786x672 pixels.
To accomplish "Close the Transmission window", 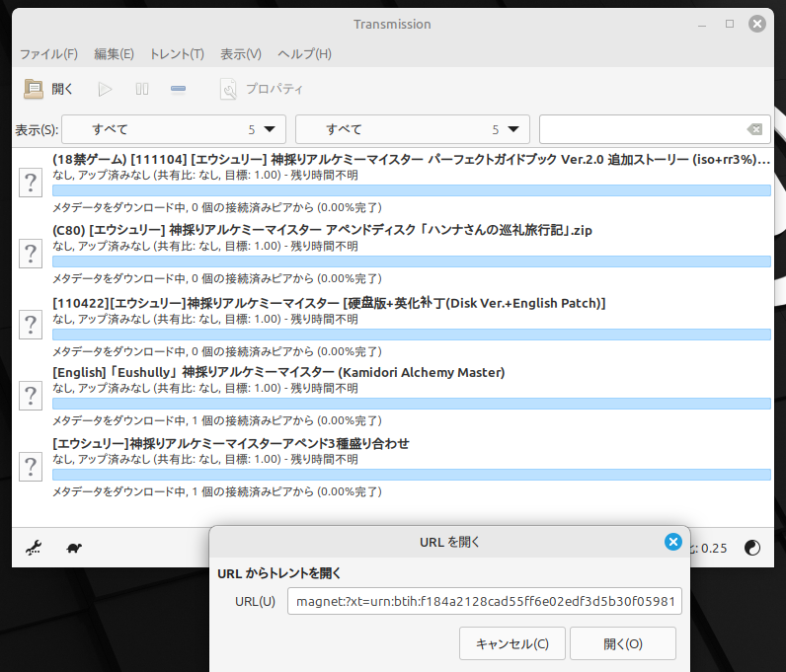I will pyautogui.click(x=757, y=24).
